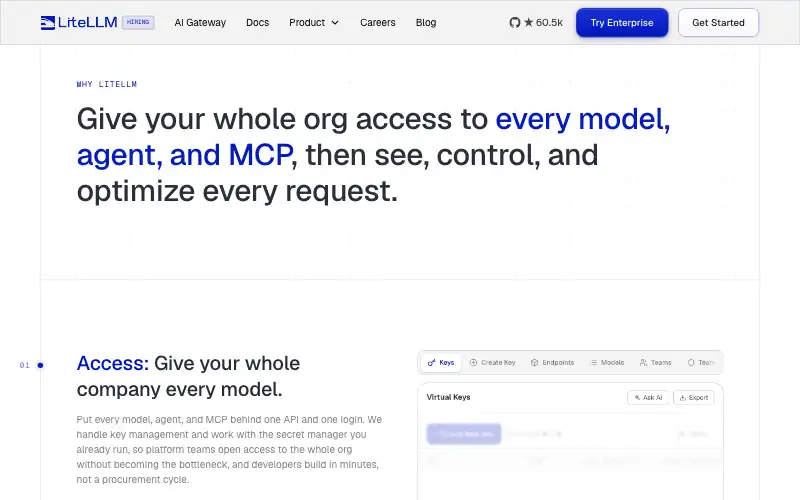
Task: Click the LiteLLM brand name text
Action: (88, 22)
